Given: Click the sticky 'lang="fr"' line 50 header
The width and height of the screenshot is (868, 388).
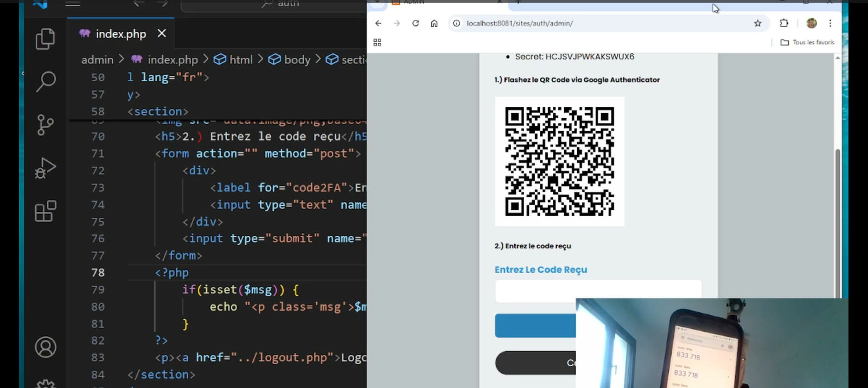Looking at the screenshot, I should click(x=168, y=77).
